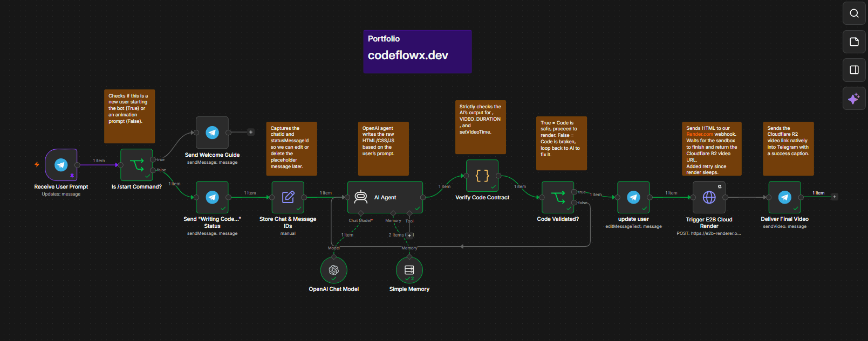Select the Portfolio codeflowx.dev sticky note
The image size is (868, 341).
coord(418,52)
